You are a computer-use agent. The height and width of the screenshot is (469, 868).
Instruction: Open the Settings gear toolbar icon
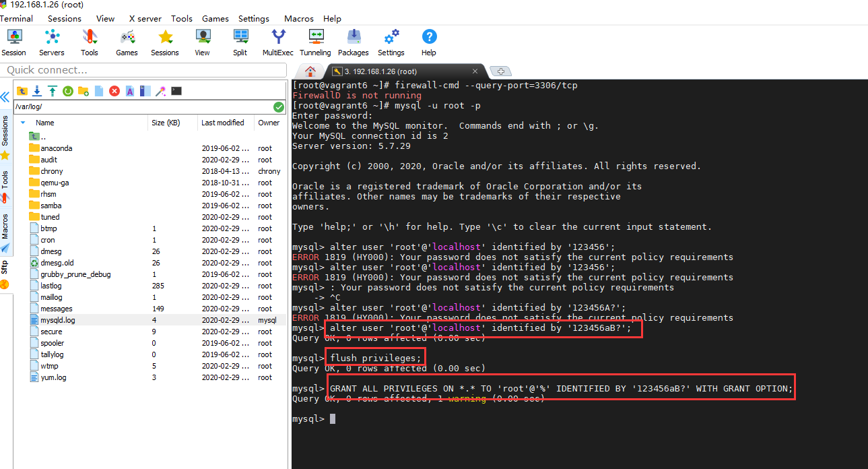[x=391, y=42]
